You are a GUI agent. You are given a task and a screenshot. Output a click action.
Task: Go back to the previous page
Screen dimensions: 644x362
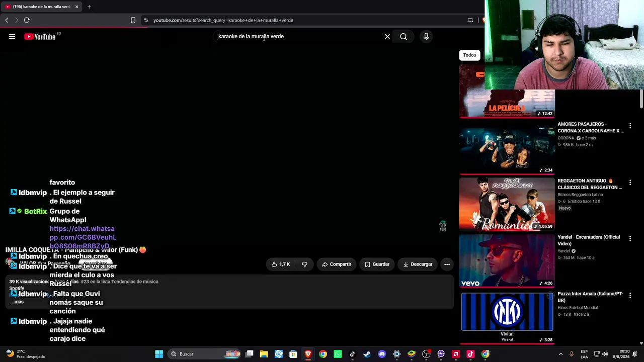coord(7,20)
